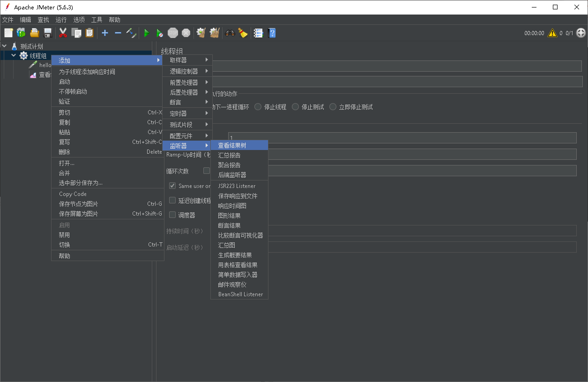The height and width of the screenshot is (382, 588).
Task: Collapse the 线程组 tree node
Action: coord(14,56)
